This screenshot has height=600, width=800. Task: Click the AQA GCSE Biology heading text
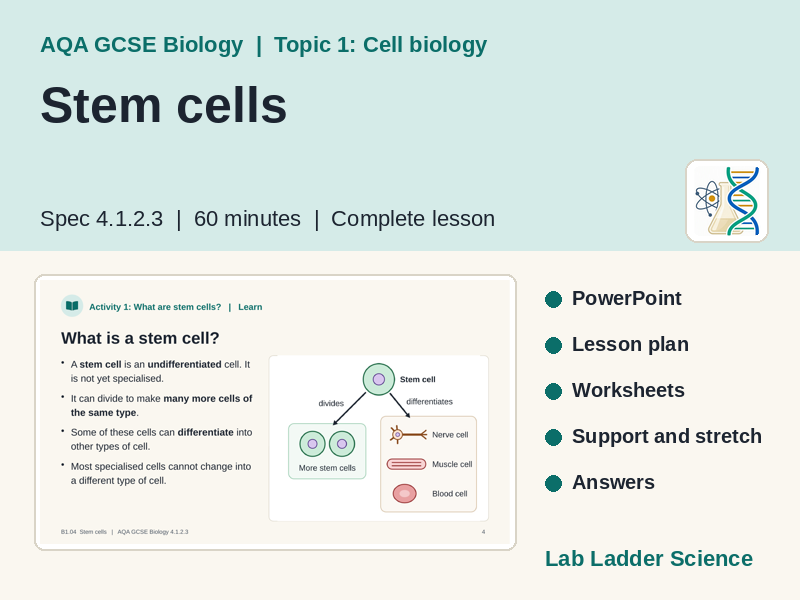[142, 45]
